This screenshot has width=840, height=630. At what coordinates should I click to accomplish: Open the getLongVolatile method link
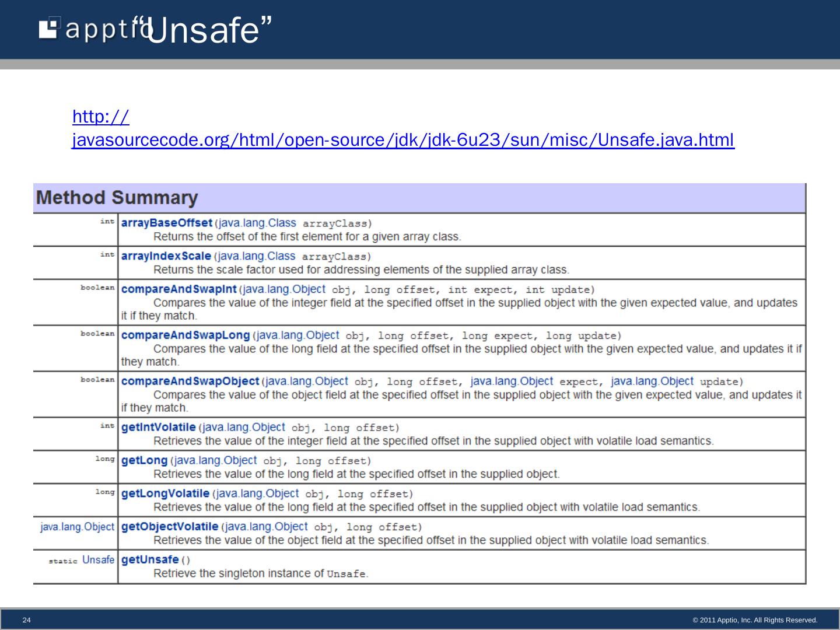165,494
